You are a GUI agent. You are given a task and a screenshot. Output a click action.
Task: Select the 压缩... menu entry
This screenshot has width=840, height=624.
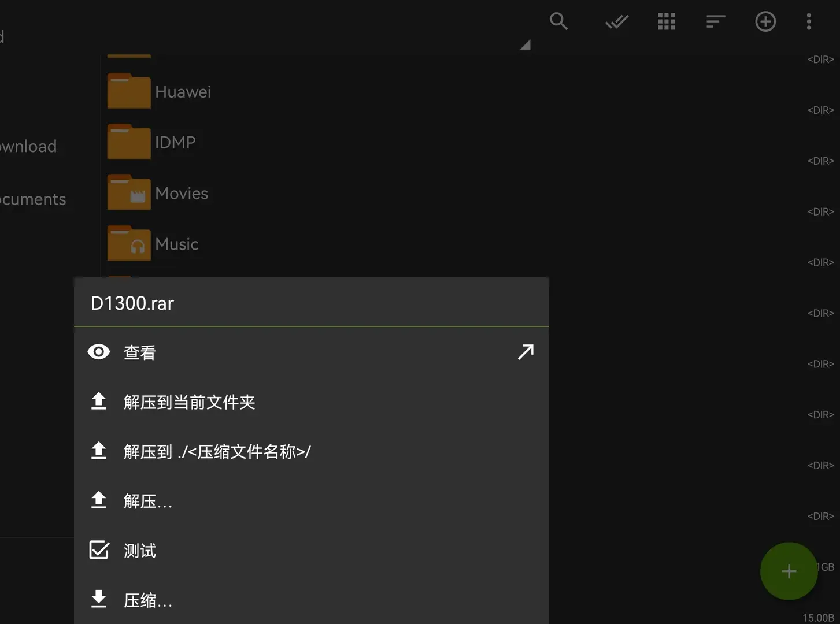pyautogui.click(x=311, y=600)
